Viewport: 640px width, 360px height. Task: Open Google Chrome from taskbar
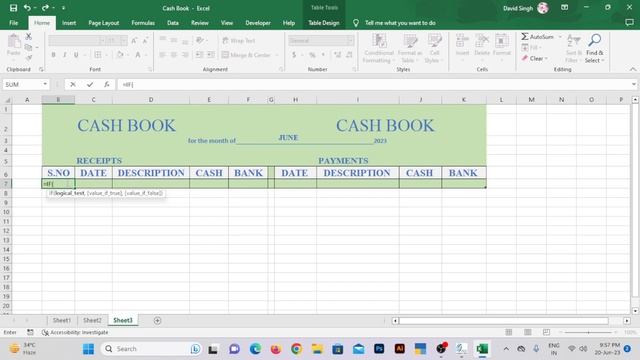click(x=296, y=349)
